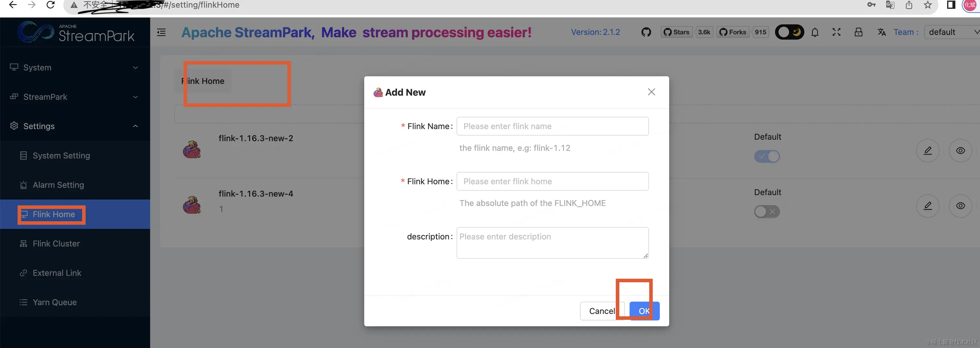Click the Flink Home tab
Screen dimensions: 980x348
click(x=203, y=81)
